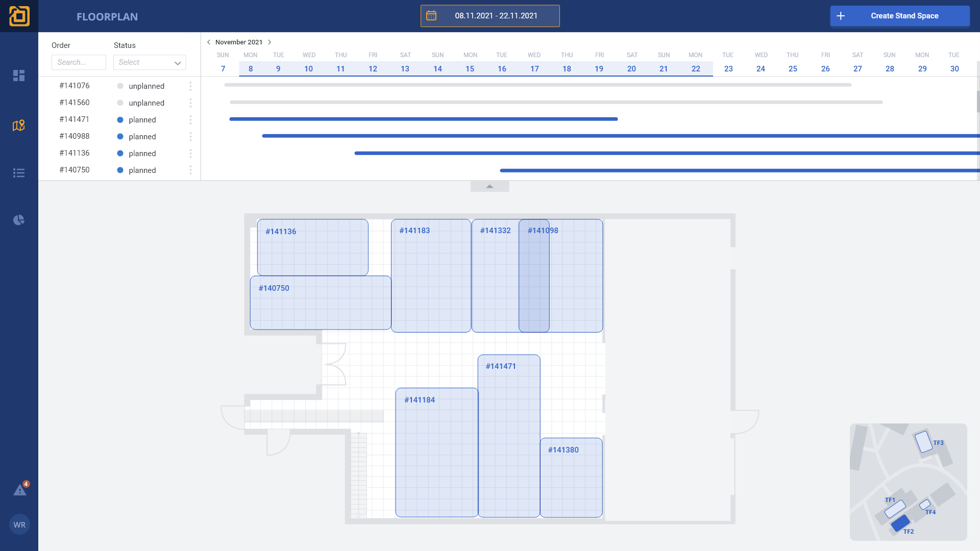The image size is (980, 551).
Task: Click the blue timeline bar for #141471
Action: pos(424,119)
